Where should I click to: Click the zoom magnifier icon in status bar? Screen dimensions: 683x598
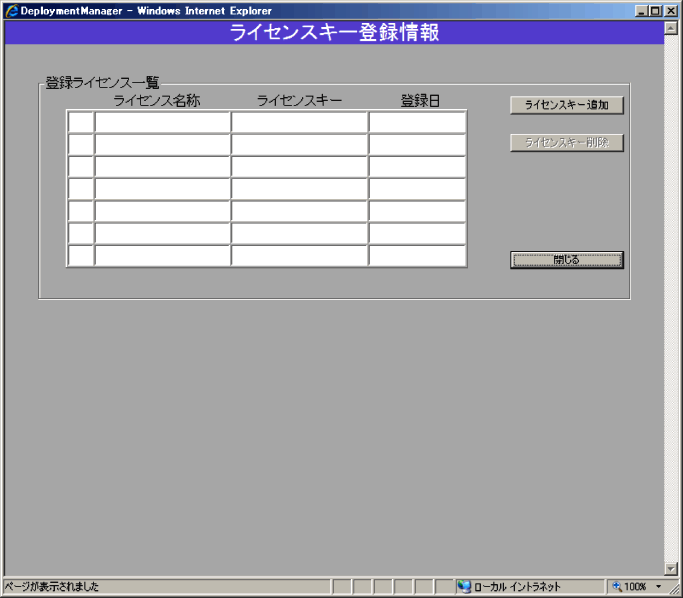click(x=617, y=587)
